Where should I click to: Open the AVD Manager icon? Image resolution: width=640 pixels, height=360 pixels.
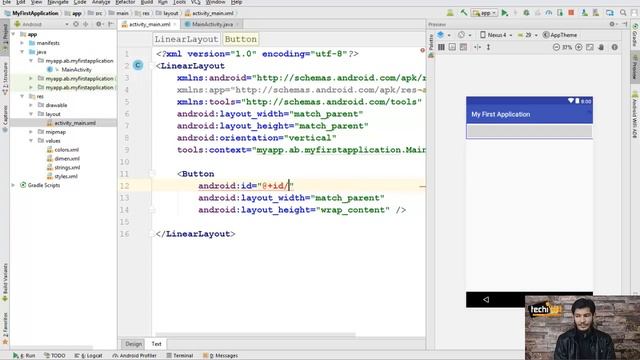(x=596, y=13)
